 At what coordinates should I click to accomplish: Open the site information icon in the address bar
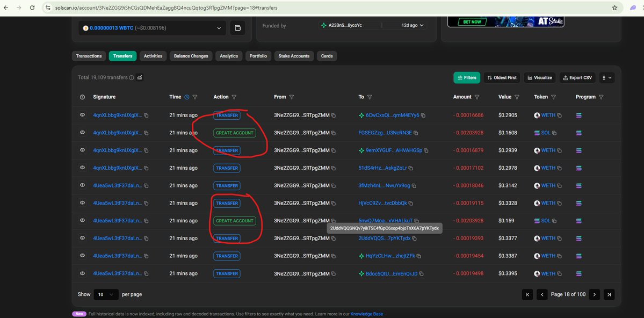[x=48, y=8]
